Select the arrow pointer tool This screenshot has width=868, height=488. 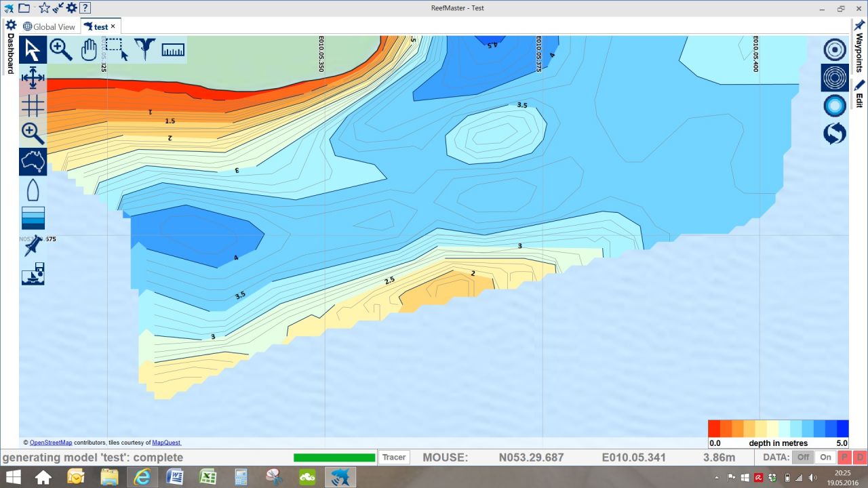[x=33, y=49]
